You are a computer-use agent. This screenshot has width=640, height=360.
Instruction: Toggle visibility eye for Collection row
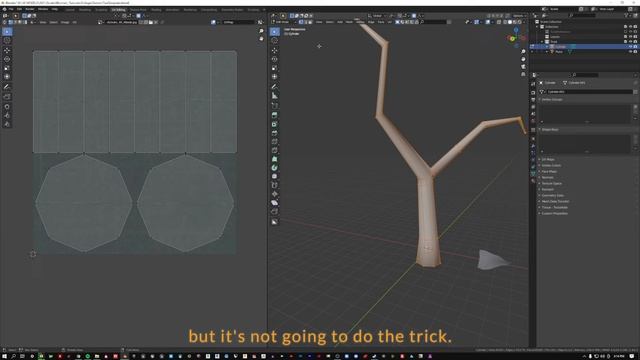pyautogui.click(x=630, y=27)
